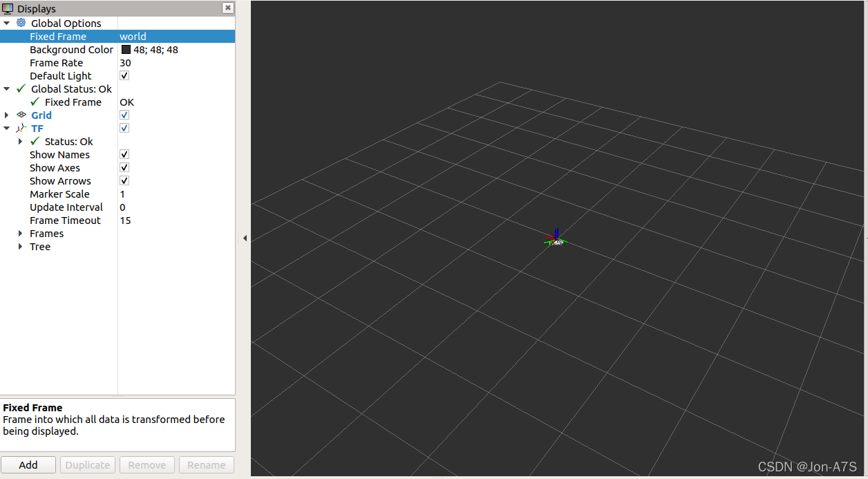Image resolution: width=868 pixels, height=479 pixels.
Task: Select the Default Light row label
Action: point(61,75)
